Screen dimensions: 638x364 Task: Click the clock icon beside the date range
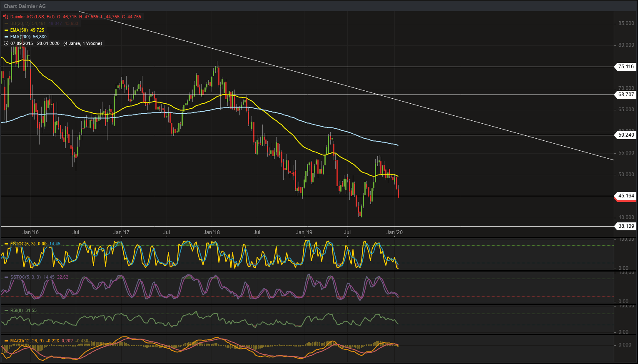click(x=6, y=43)
